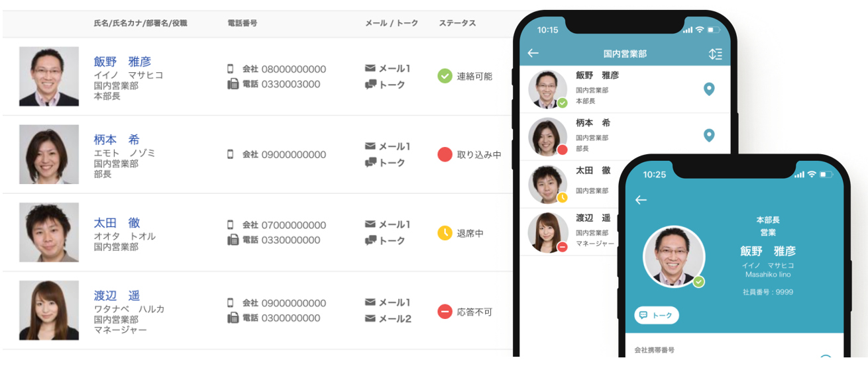
Task: Click トーク chat icon for 飯野 雅彦
Action: pyautogui.click(x=370, y=85)
